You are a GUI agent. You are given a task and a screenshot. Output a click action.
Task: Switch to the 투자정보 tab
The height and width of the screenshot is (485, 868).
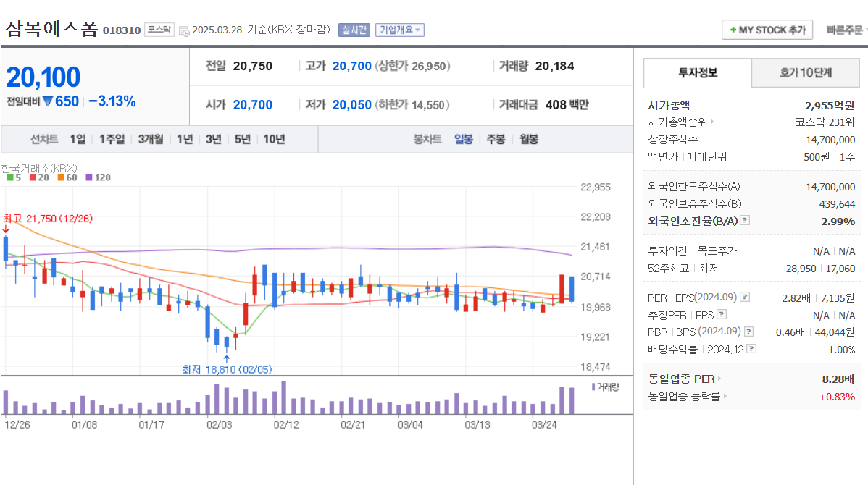698,72
